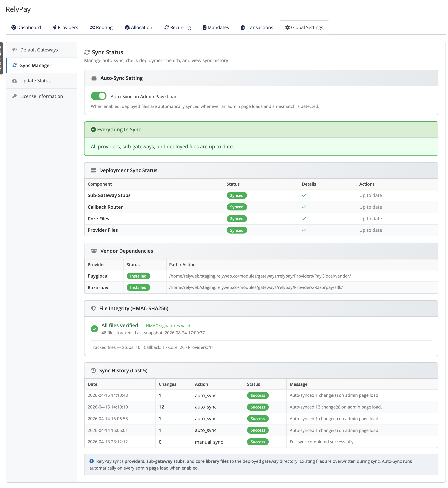Click the checkmark in Sub-Gateway Stubs row
The width and height of the screenshot is (448, 488).
pos(304,195)
